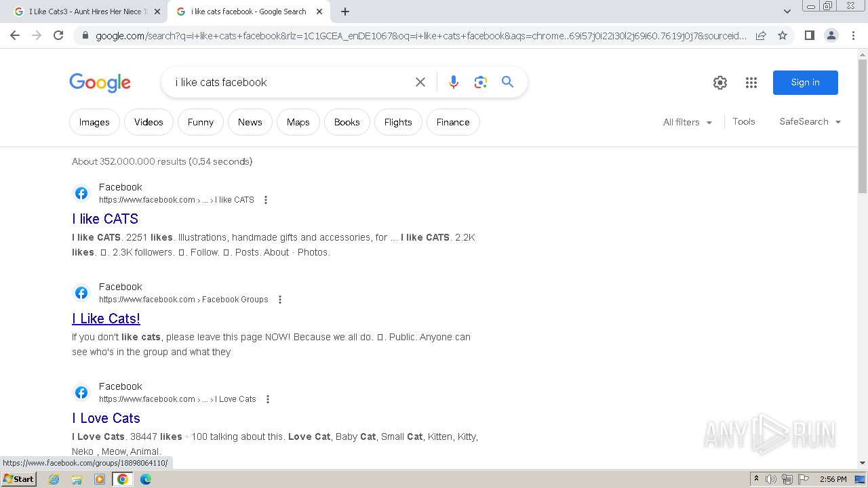Expand the All filters dropdown

[x=688, y=122]
